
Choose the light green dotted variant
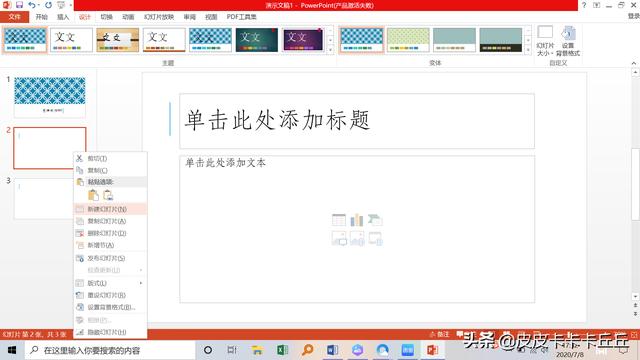pyautogui.click(x=408, y=40)
